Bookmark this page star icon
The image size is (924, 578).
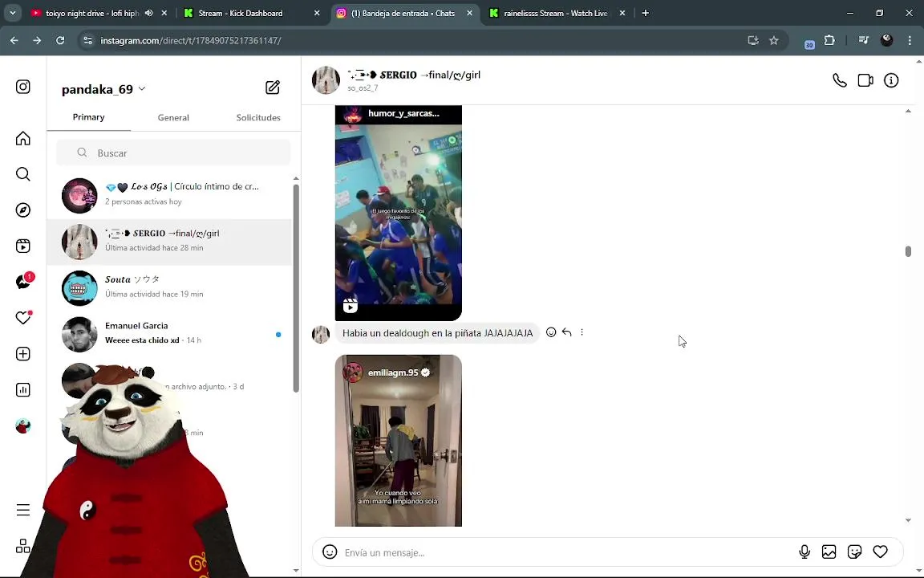click(774, 40)
